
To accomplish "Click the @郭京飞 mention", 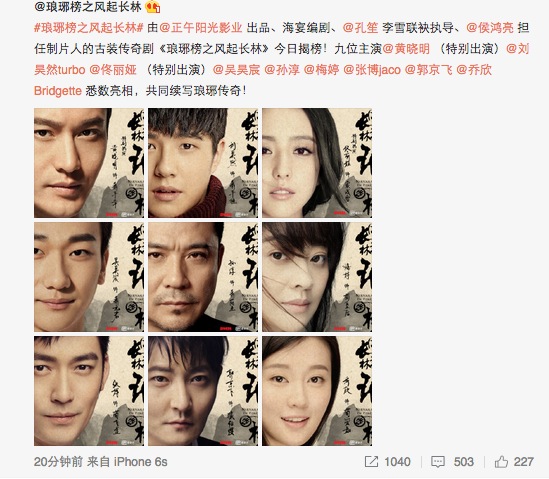I will pos(428,70).
